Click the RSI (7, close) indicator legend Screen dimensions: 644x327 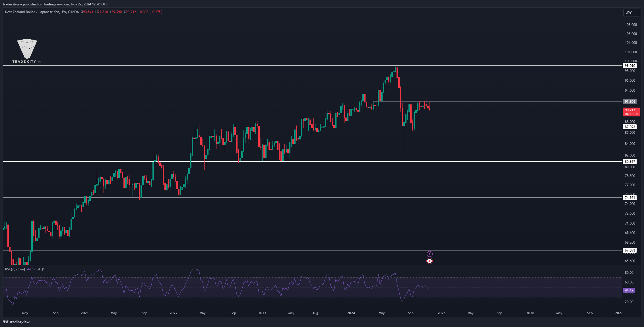click(15, 269)
